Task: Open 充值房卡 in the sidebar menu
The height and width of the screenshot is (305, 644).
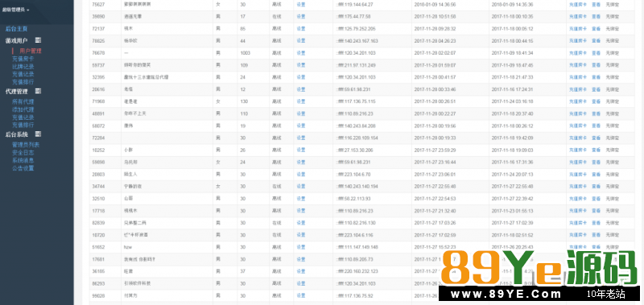Action: click(23, 59)
